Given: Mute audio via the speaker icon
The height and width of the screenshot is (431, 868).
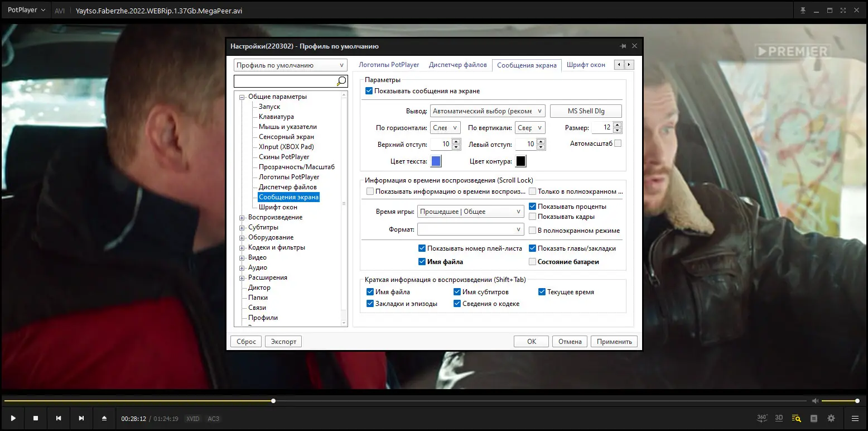Looking at the screenshot, I should [x=815, y=401].
